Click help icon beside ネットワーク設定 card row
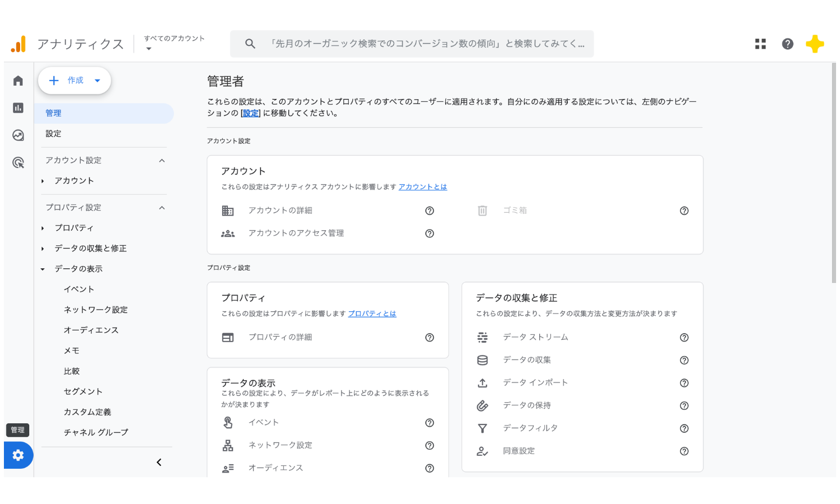 point(430,445)
